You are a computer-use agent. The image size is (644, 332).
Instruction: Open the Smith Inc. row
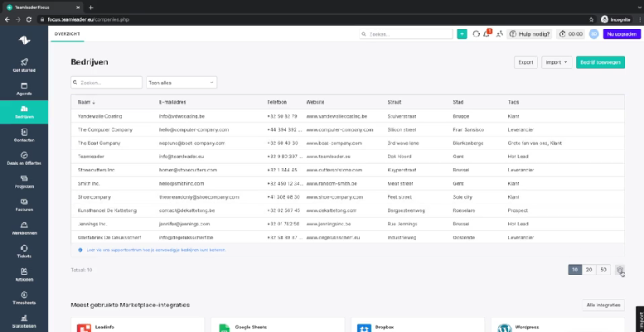[x=347, y=184]
